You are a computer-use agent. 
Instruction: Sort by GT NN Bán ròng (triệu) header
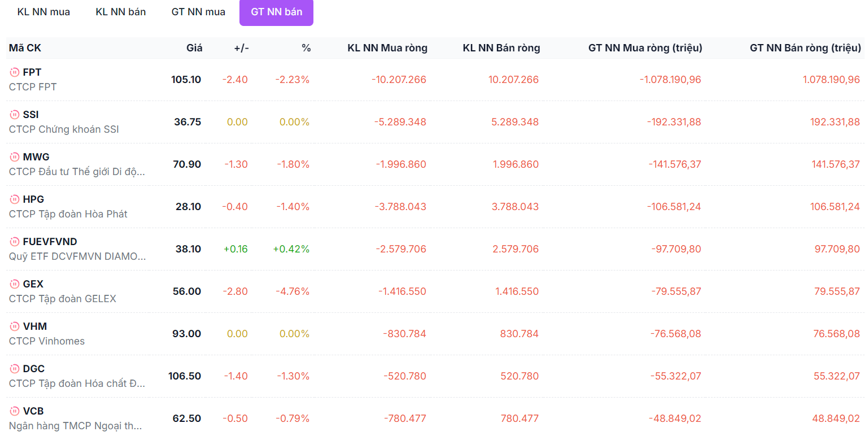[805, 48]
